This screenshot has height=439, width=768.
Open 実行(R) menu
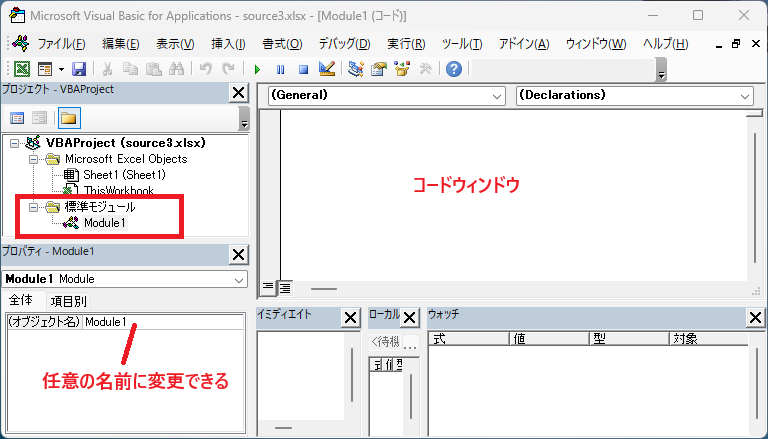(x=406, y=44)
